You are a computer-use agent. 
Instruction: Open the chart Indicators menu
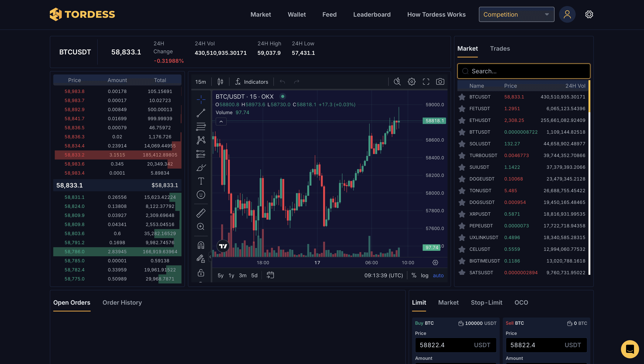(x=252, y=82)
